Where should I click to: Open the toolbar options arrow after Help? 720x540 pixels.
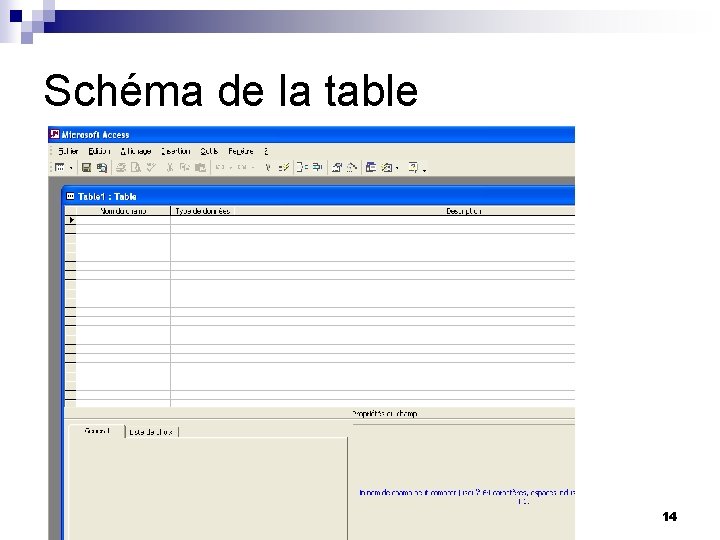point(424,169)
